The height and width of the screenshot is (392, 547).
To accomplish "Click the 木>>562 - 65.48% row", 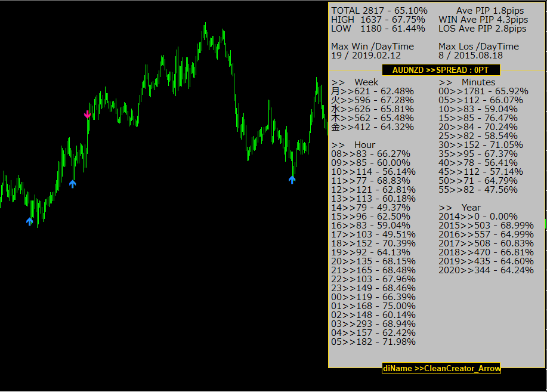I will pyautogui.click(x=372, y=118).
